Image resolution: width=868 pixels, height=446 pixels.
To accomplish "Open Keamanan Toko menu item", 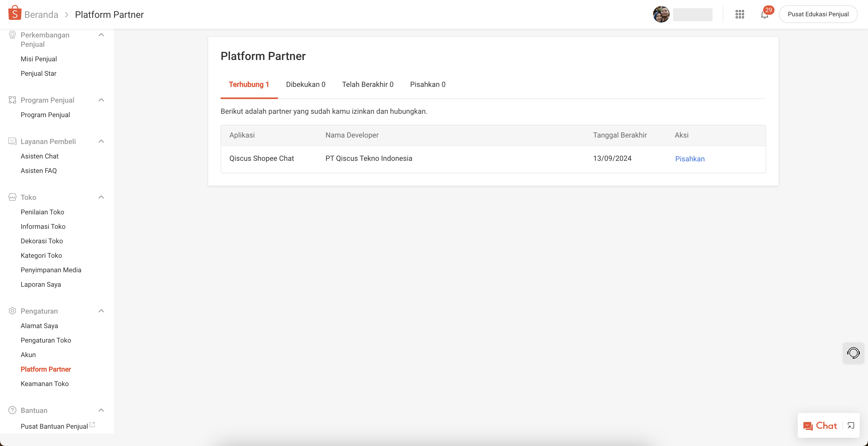I will [44, 384].
